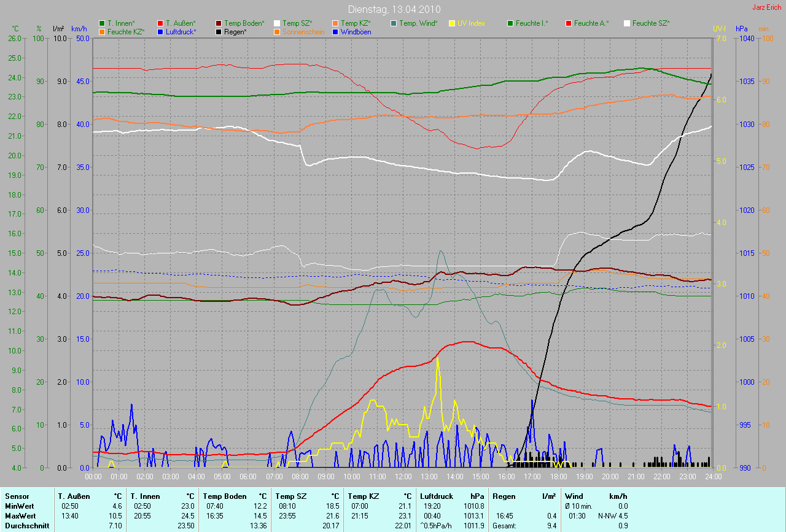
Task: Click the km/h axis unit label
Action: pos(79,29)
